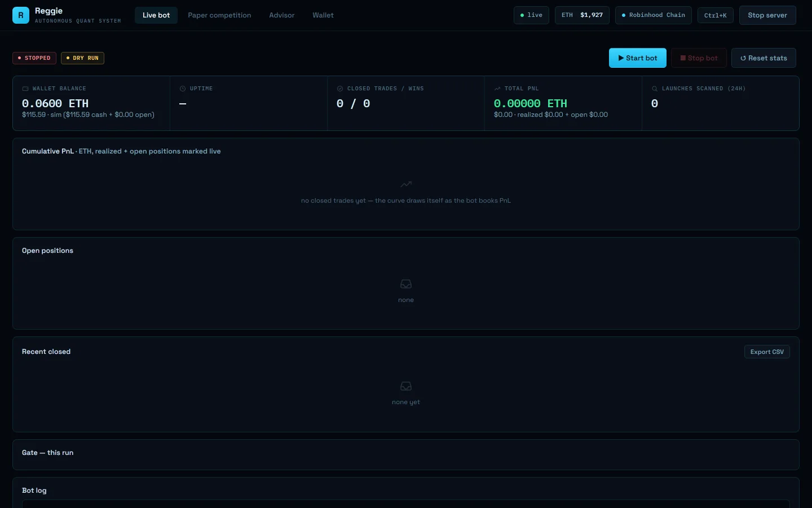Click the magnifier icon by Launches Scanned
This screenshot has width=812, height=508.
[655, 89]
